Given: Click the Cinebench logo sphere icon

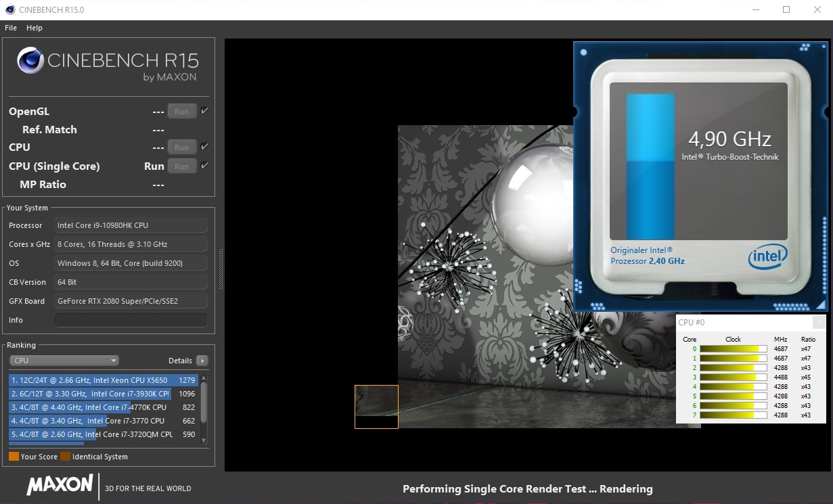Looking at the screenshot, I should pos(30,60).
